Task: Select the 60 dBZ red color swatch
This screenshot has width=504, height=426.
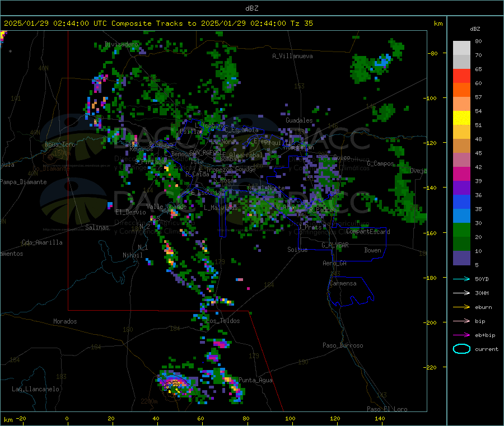Action: point(461,76)
